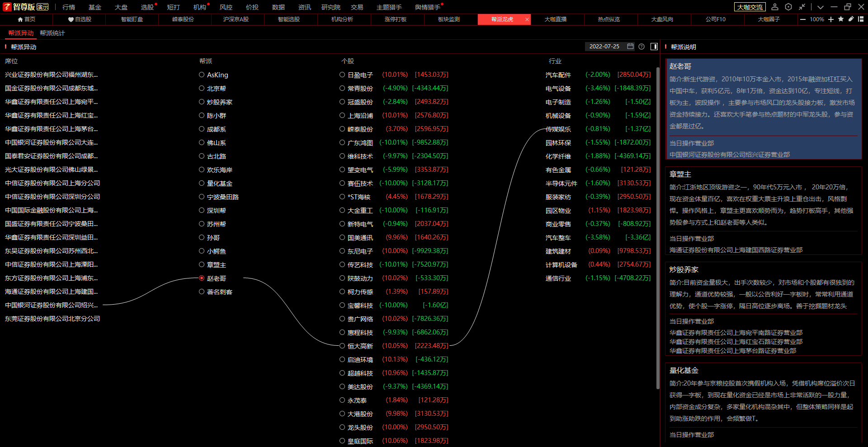Select the 上海沿浦 stock radio button

[342, 115]
